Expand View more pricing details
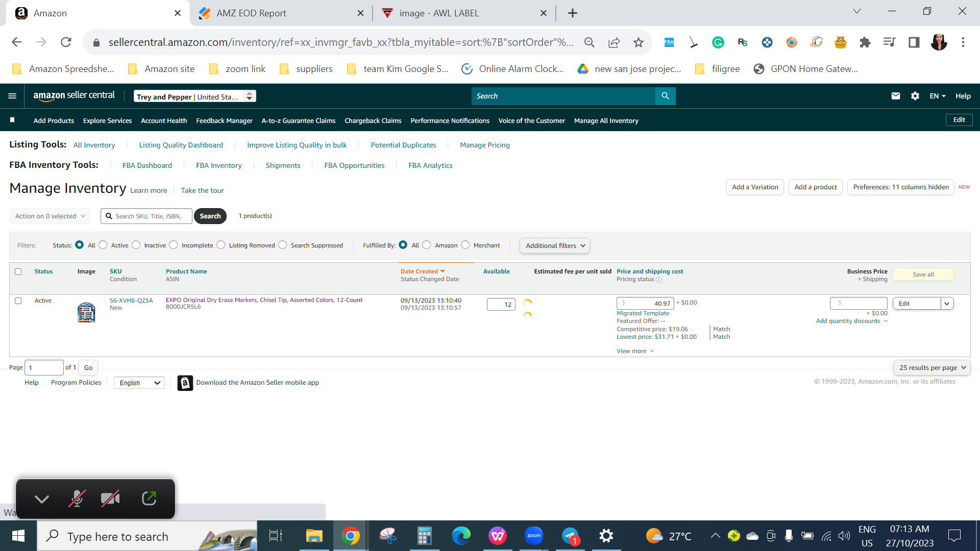The width and height of the screenshot is (980, 551). pyautogui.click(x=635, y=351)
